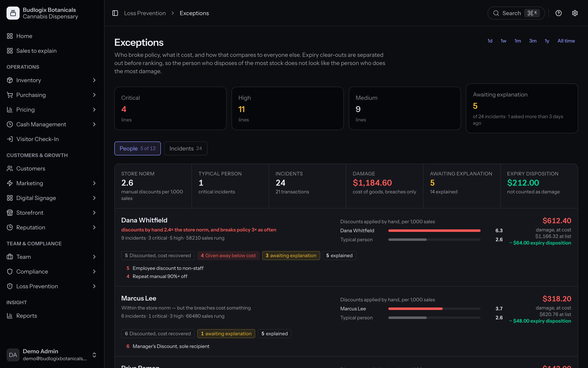Select the 1w time range
The height and width of the screenshot is (368, 588).
(503, 41)
